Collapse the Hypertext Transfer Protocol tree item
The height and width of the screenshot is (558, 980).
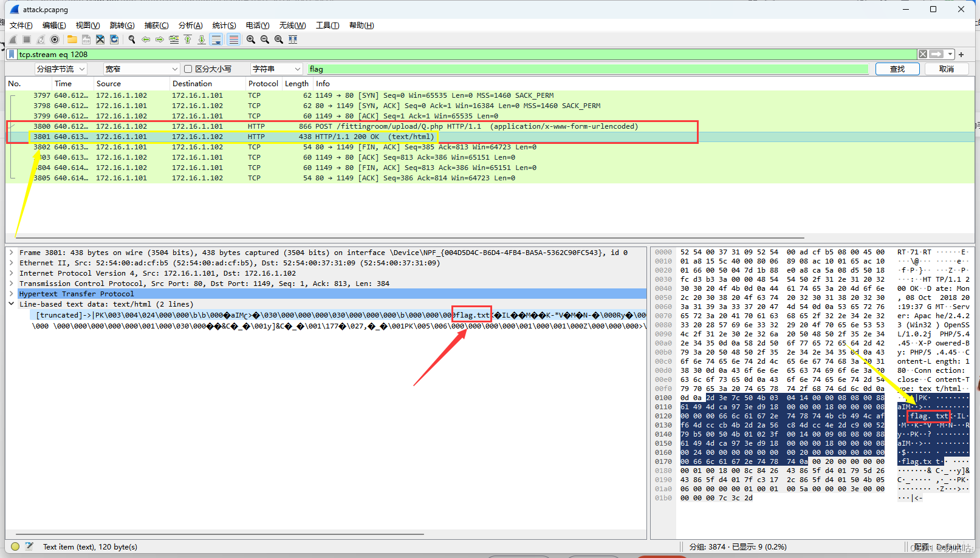click(10, 293)
